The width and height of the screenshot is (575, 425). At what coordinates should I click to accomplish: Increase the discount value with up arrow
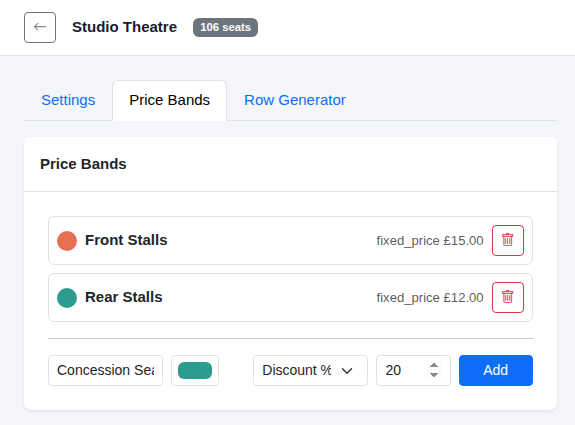point(434,366)
